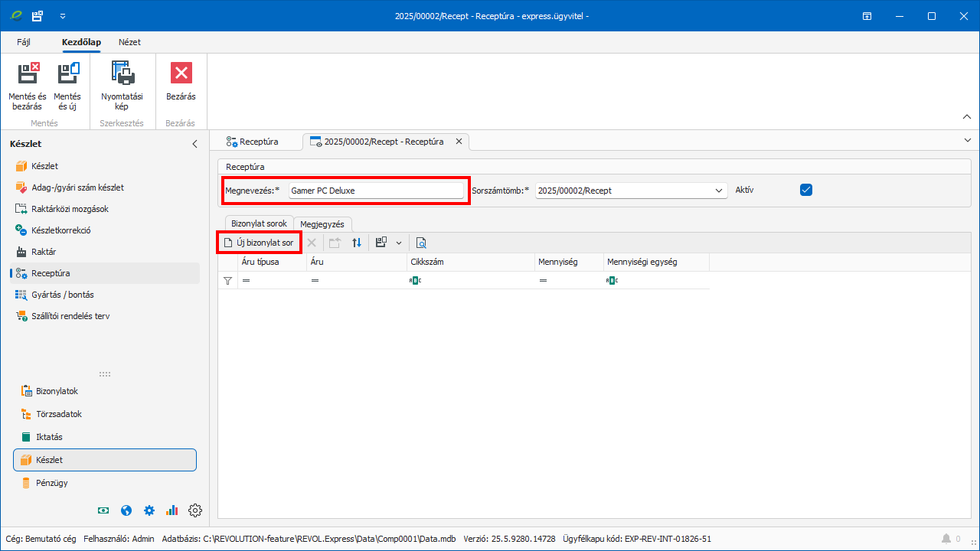Select the highlighted Készlet module button
Screen dimensions: 980x551
[x=105, y=460]
